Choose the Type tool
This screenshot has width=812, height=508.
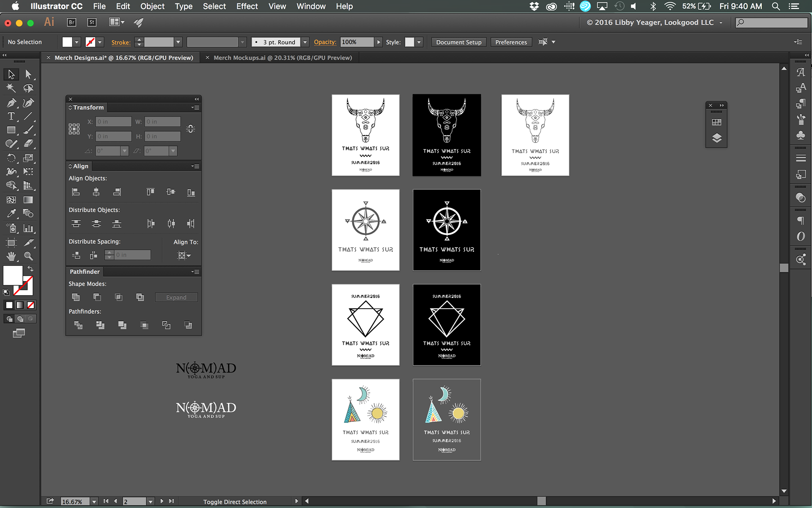[x=11, y=116]
